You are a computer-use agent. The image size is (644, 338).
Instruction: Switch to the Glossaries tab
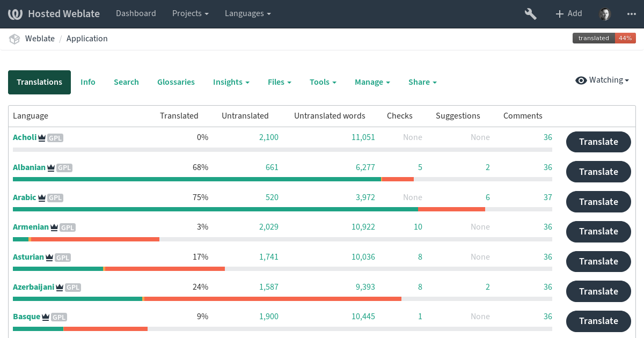coord(176,82)
